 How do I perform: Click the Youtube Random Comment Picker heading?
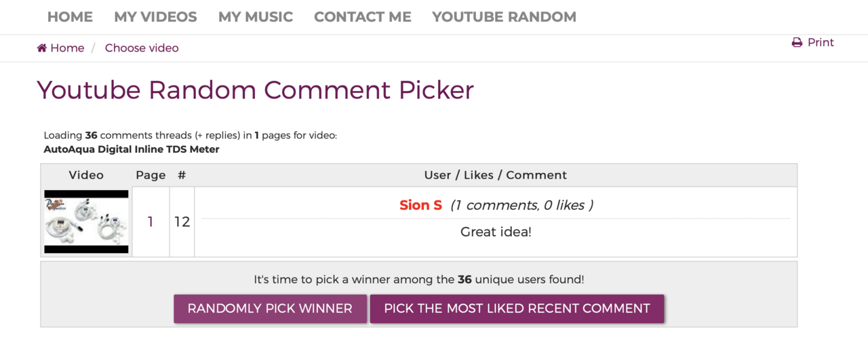(x=255, y=90)
